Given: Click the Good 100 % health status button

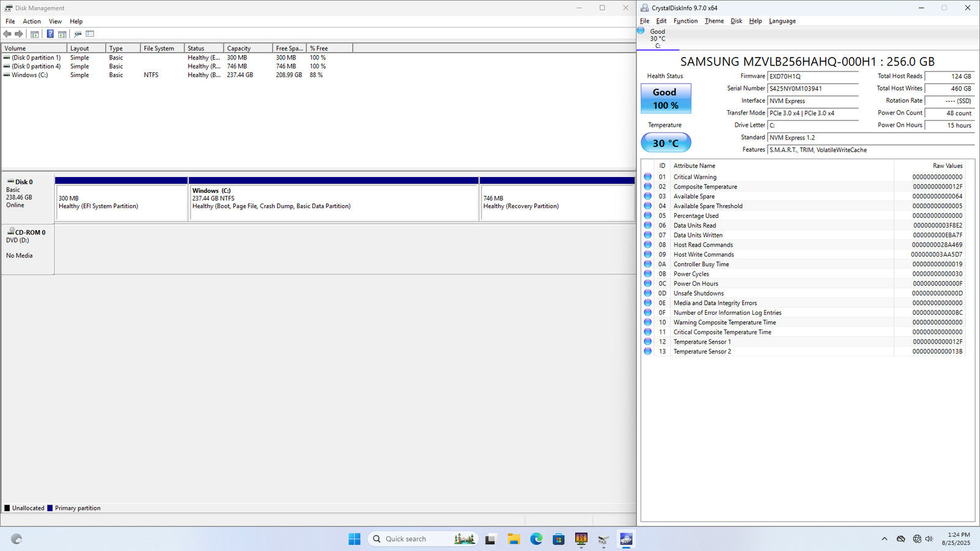Looking at the screenshot, I should [665, 99].
